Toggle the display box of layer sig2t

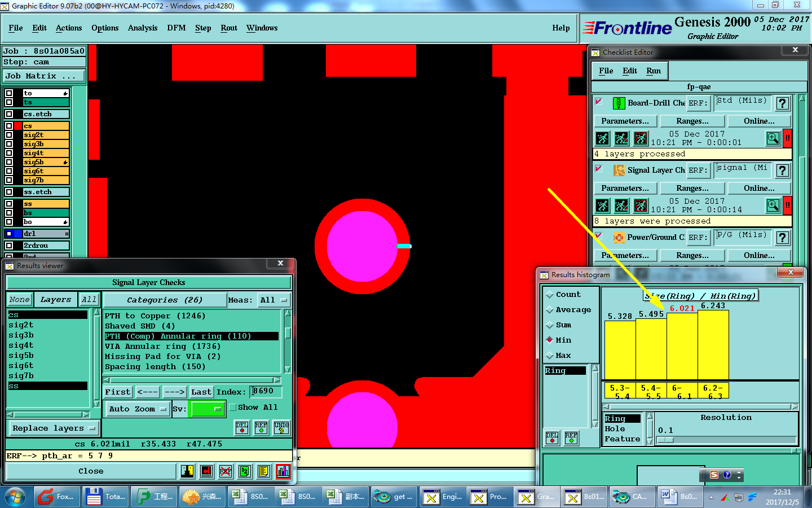coord(9,135)
